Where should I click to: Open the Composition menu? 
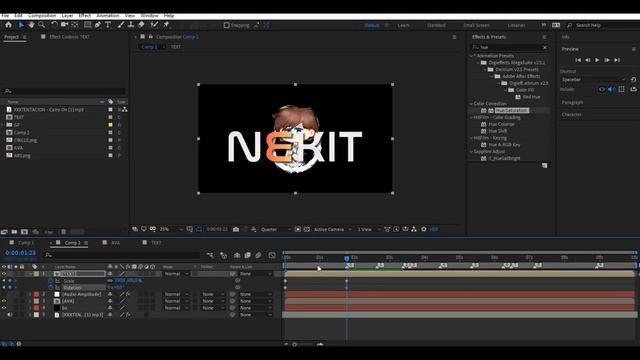pyautogui.click(x=42, y=16)
